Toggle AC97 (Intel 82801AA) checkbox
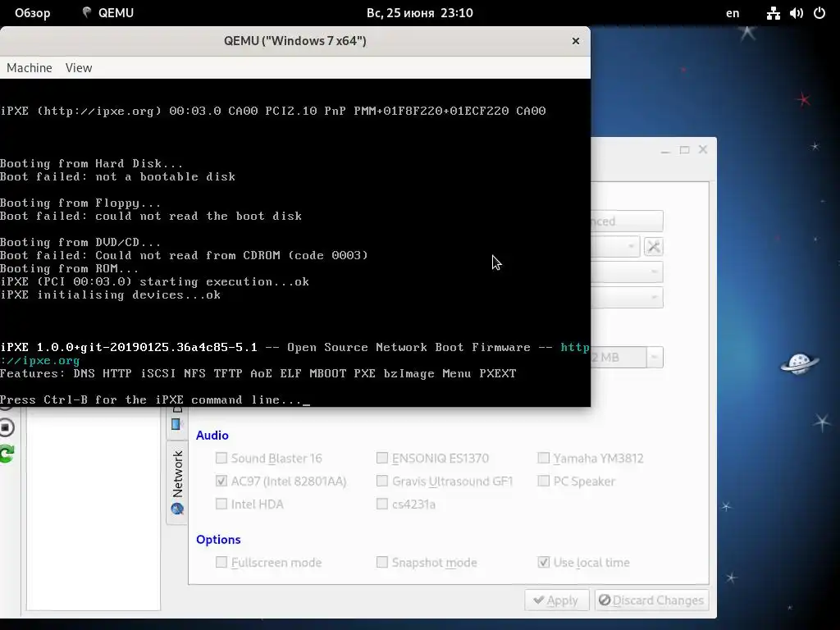This screenshot has height=630, width=840. [x=221, y=481]
